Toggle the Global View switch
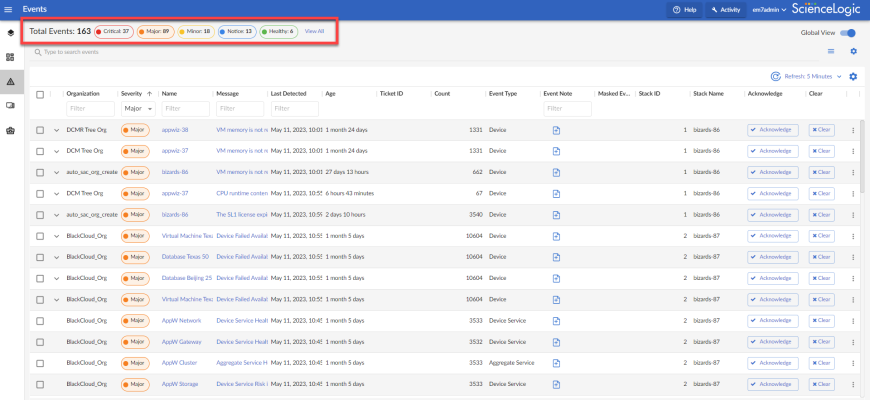 coord(848,33)
